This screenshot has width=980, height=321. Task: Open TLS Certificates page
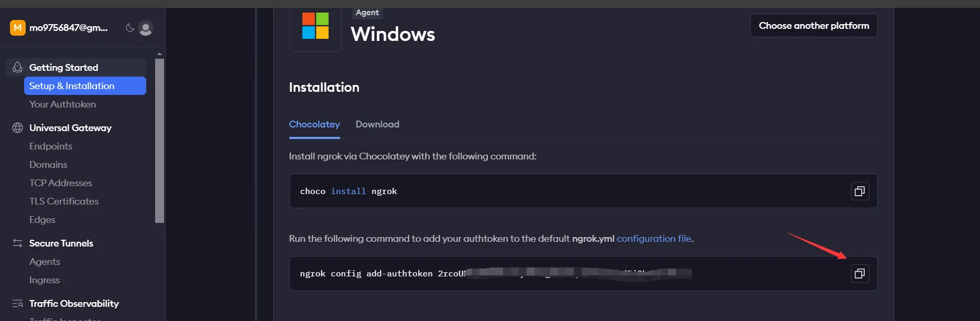[64, 201]
